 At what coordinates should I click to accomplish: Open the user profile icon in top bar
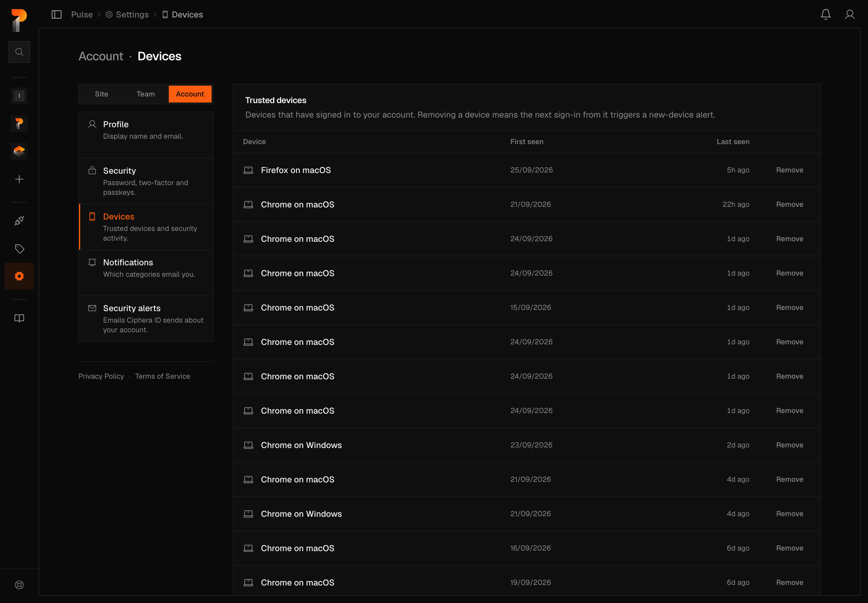coord(850,14)
